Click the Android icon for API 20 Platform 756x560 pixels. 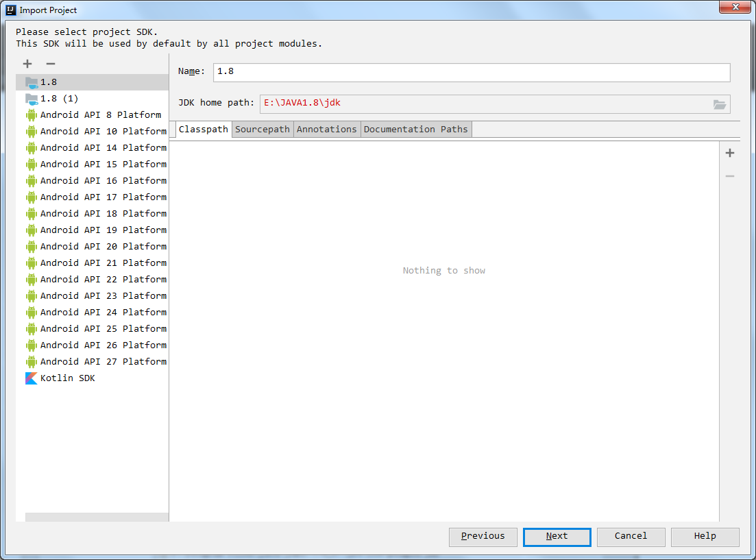32,247
